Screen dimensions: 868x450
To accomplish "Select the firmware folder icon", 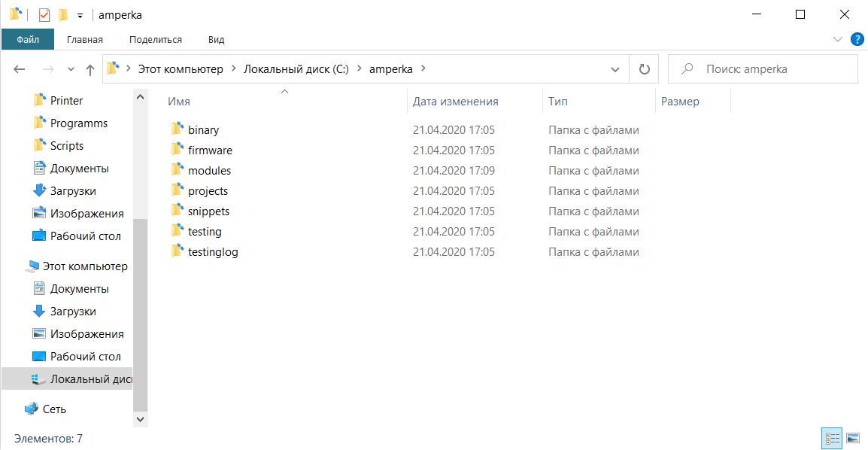I will (x=178, y=150).
